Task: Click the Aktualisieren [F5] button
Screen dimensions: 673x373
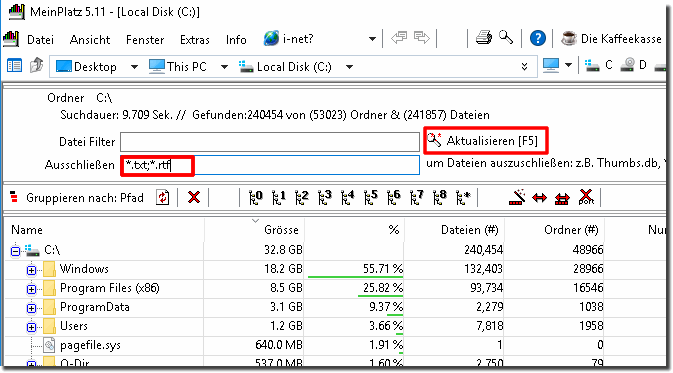Action: tap(486, 140)
